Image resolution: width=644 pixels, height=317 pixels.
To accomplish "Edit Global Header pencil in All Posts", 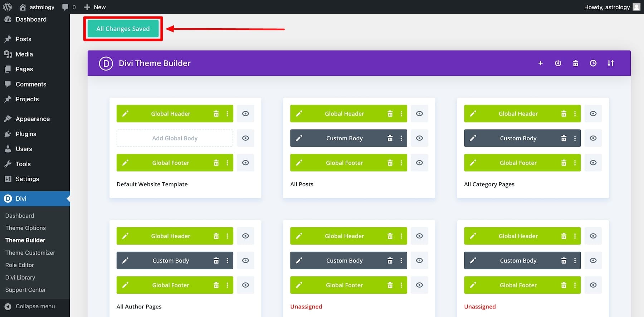I will tap(299, 114).
